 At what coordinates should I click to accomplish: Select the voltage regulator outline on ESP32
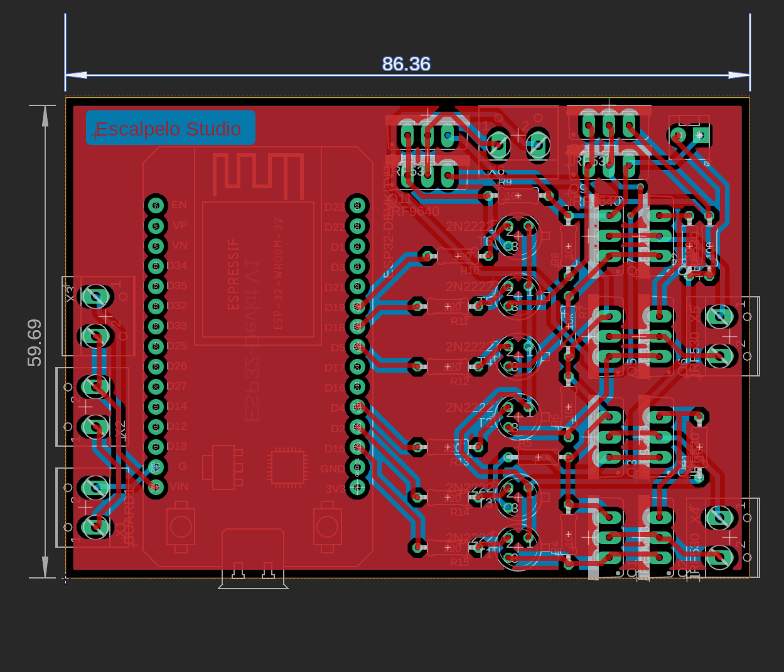[x=222, y=467]
